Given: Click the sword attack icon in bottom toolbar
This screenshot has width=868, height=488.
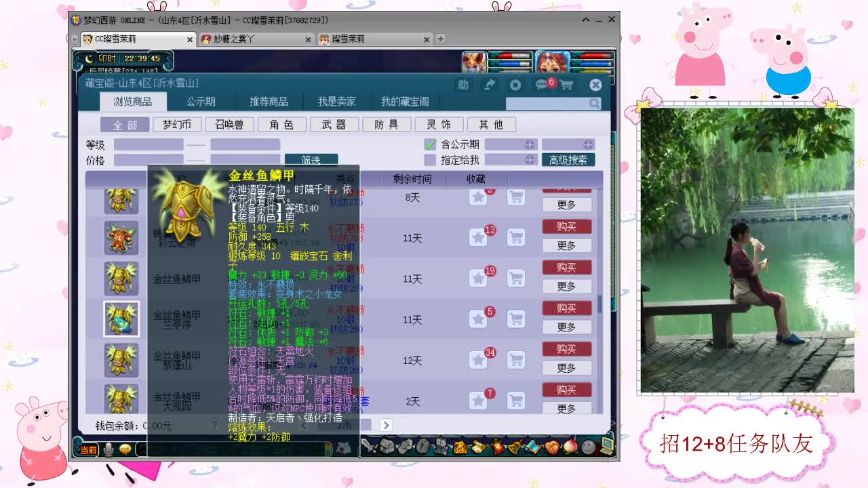Looking at the screenshot, I should pyautogui.click(x=370, y=447).
